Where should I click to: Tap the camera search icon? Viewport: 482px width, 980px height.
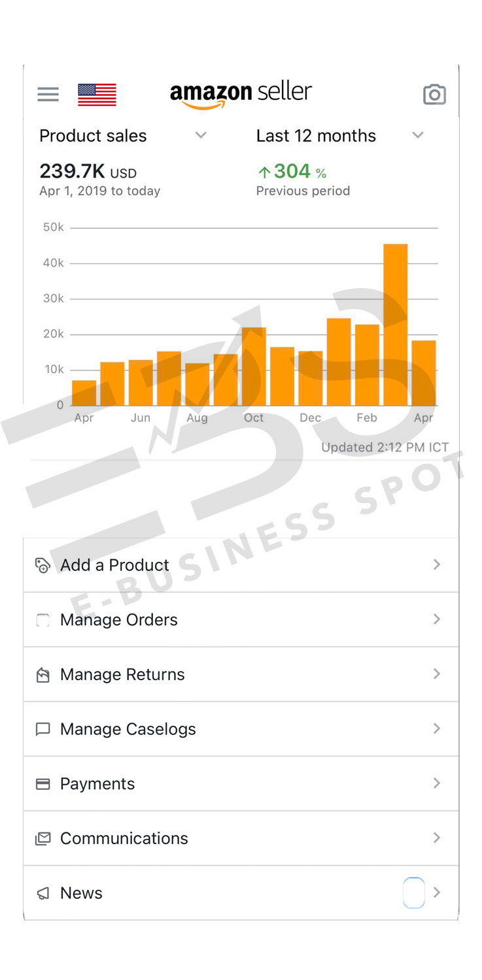434,95
